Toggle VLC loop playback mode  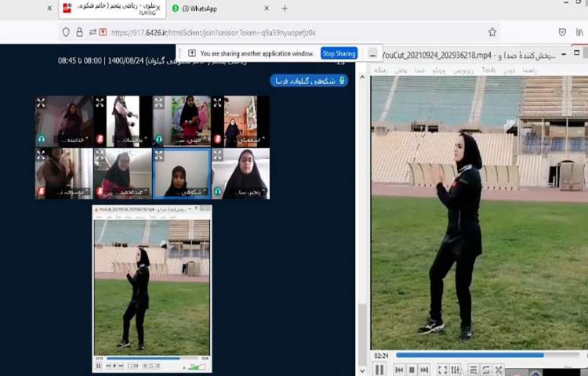click(x=486, y=370)
